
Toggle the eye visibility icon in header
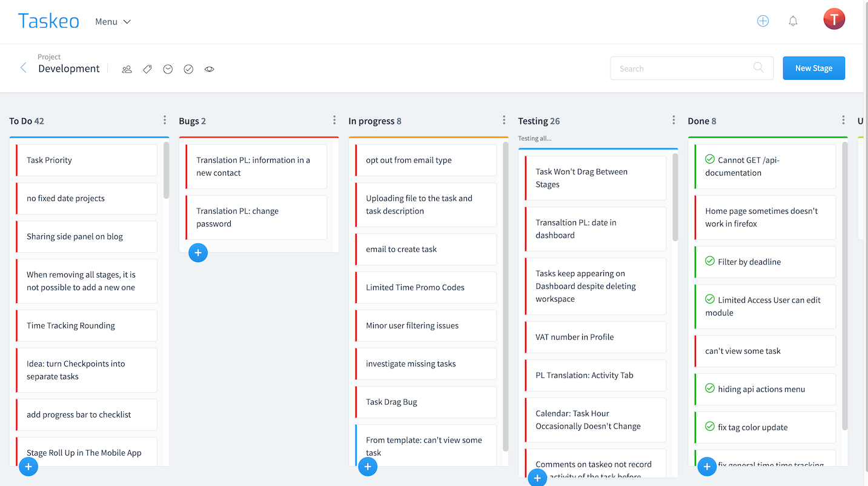pos(209,69)
